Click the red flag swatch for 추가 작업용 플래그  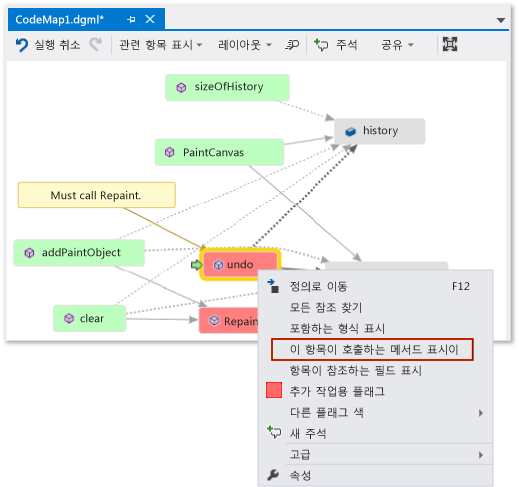[x=274, y=390]
